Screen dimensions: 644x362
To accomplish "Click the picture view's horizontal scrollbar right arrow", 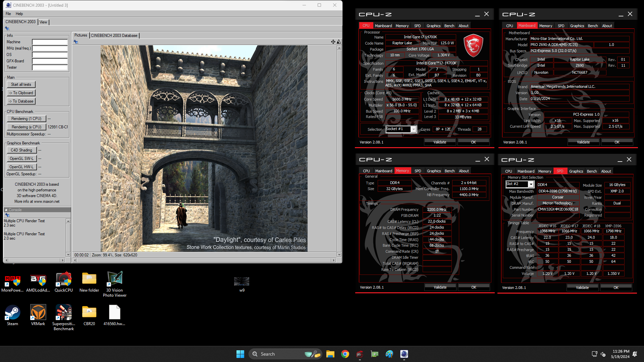I will [333, 260].
